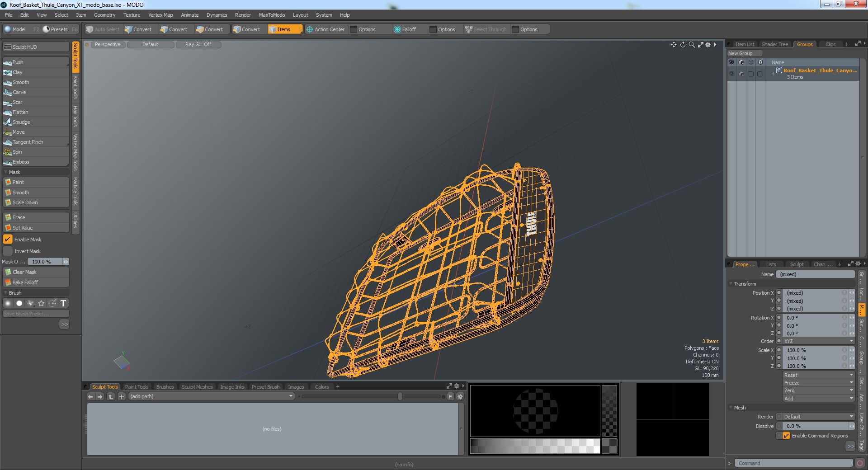Go to previous folder in preset browser
Viewport: 868px width, 470px height.
click(90, 396)
